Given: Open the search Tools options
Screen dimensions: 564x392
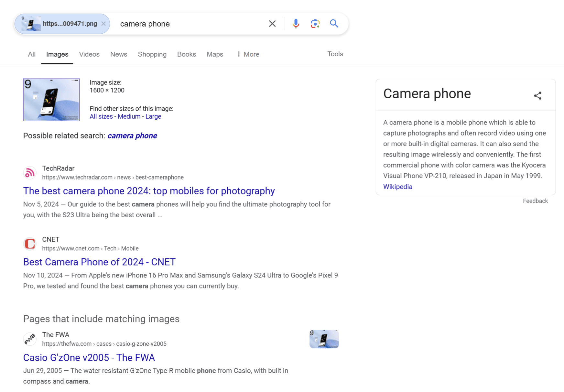Looking at the screenshot, I should 335,54.
